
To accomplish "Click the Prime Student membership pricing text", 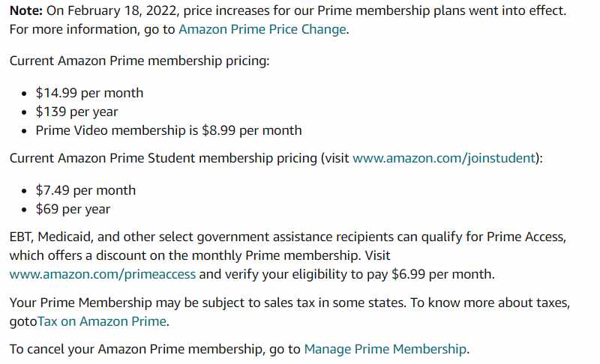I will click(163, 158).
